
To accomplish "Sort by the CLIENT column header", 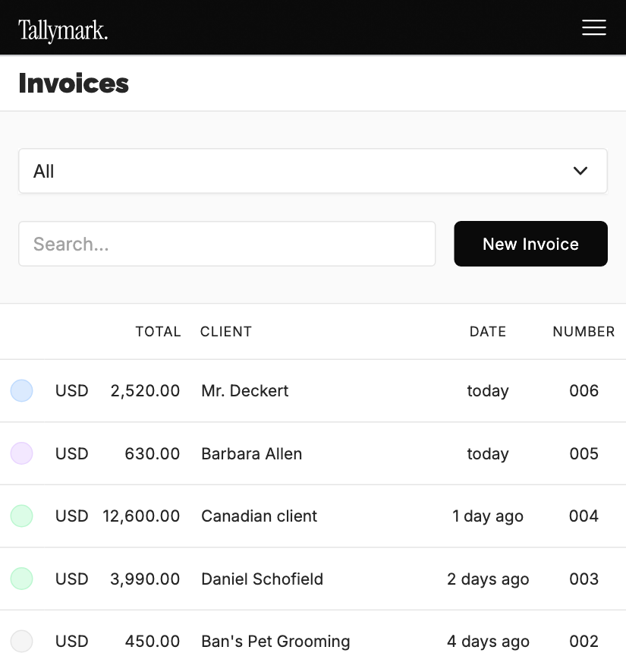I will pos(226,332).
